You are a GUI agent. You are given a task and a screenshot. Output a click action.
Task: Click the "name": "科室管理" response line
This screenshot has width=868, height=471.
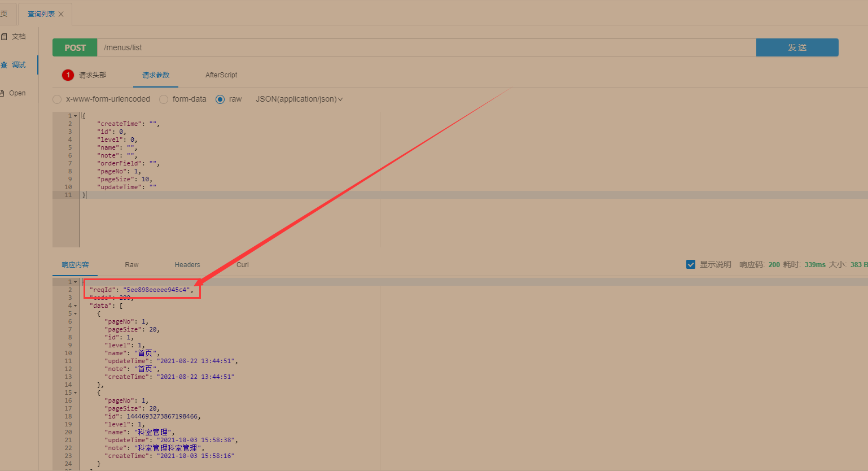139,432
